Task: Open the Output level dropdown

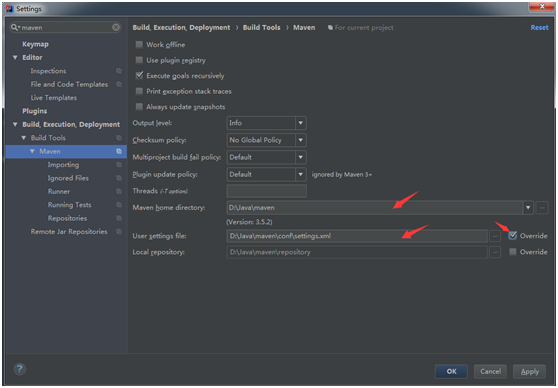Action: pos(266,123)
